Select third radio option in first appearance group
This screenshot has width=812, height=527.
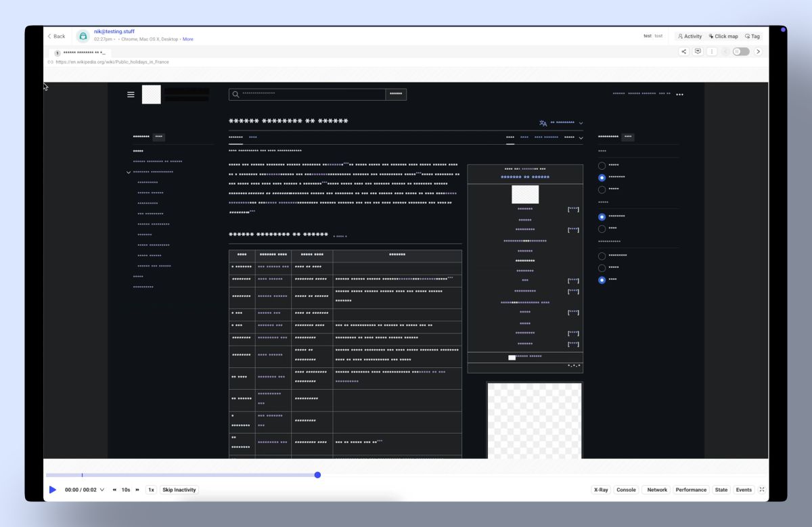coord(602,189)
